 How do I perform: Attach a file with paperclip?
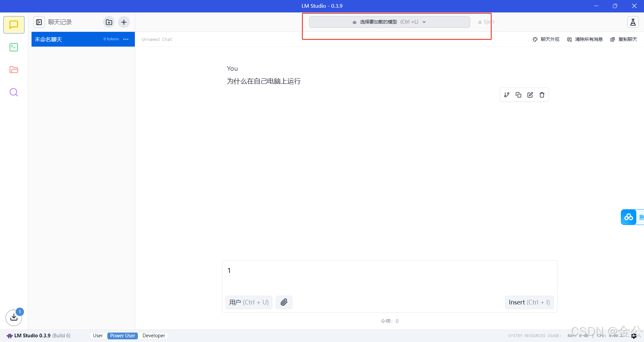click(284, 302)
